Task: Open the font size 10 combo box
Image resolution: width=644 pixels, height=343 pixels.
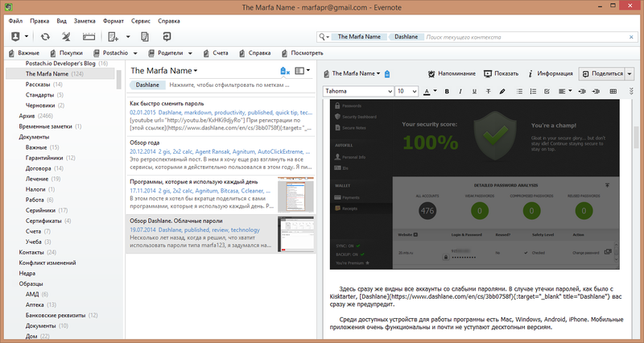Action: [407, 91]
